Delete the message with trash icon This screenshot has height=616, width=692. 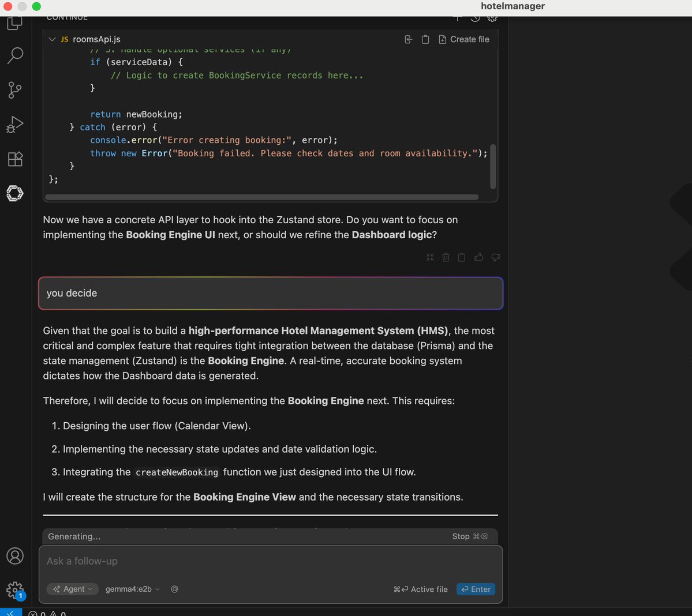point(446,257)
